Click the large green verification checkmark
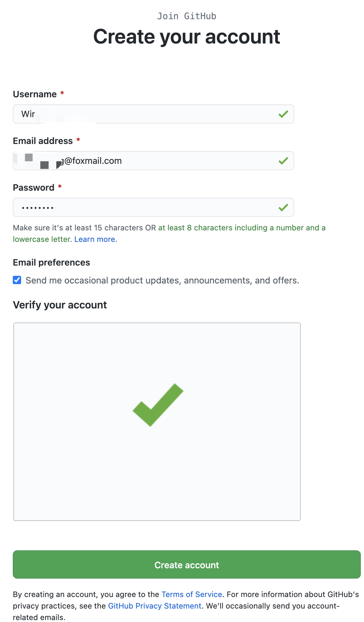 pyautogui.click(x=157, y=406)
